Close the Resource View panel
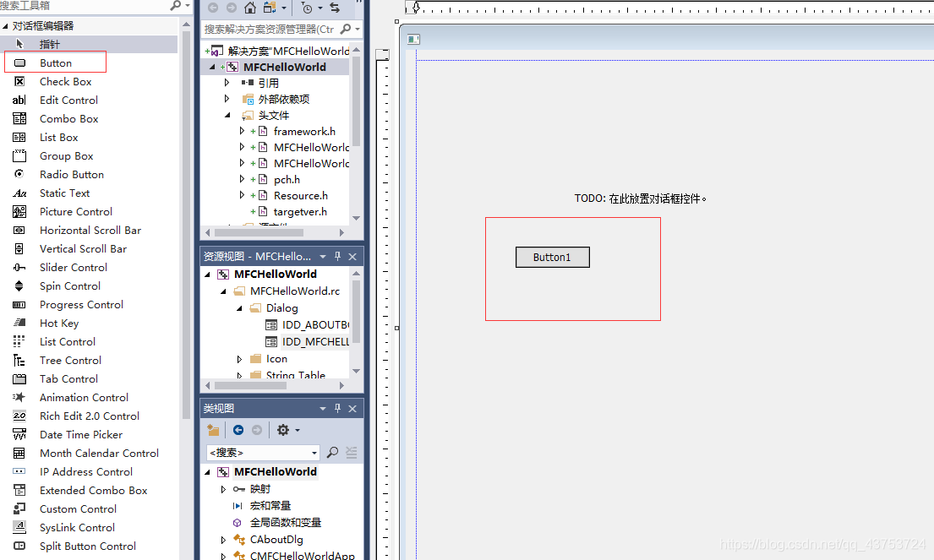934x560 pixels. [352, 257]
